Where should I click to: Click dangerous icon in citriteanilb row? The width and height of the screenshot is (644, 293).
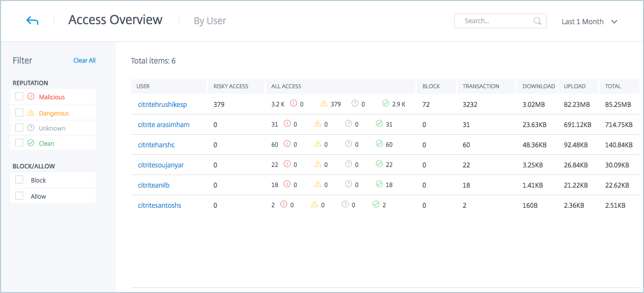[x=318, y=185]
